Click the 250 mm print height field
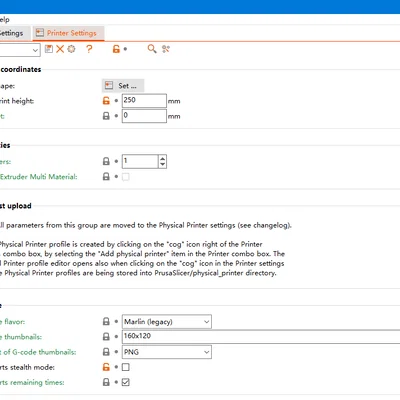The height and width of the screenshot is (400, 400). tap(144, 101)
